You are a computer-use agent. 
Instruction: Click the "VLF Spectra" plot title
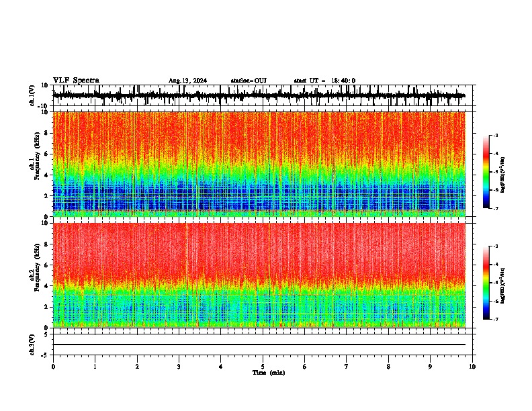pos(76,81)
